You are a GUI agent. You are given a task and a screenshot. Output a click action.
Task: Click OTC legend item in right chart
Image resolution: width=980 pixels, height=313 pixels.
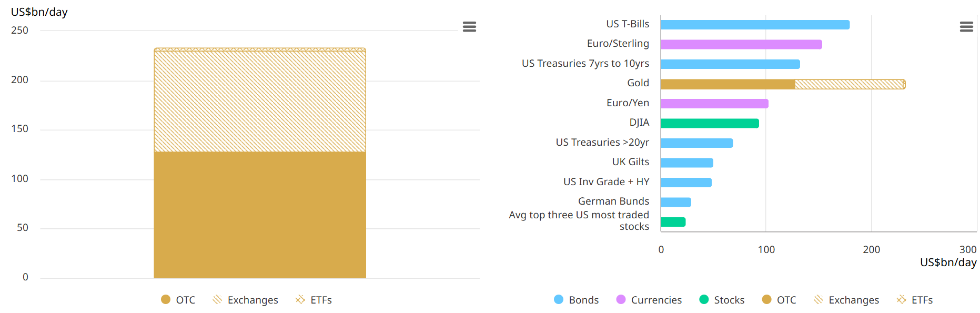tap(779, 300)
